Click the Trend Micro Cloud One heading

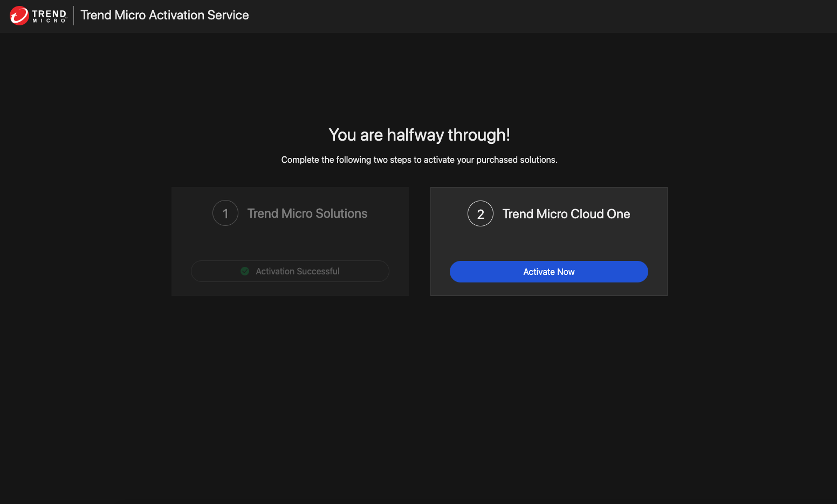[566, 214]
